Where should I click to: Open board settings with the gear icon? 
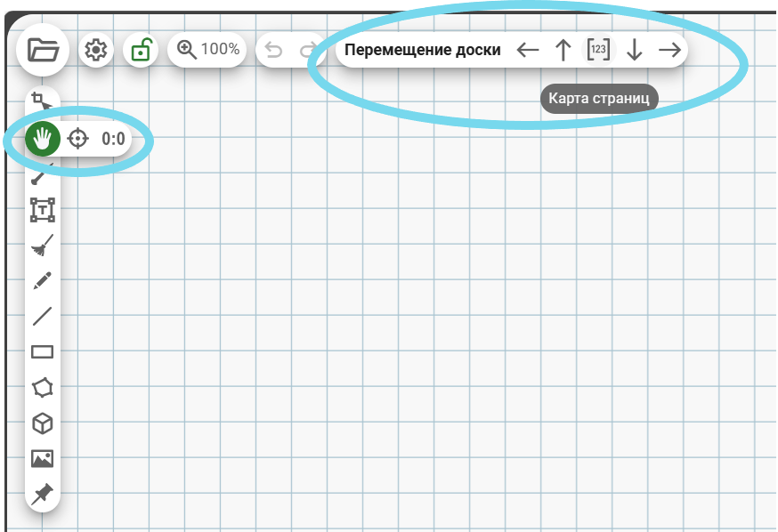[x=95, y=51]
